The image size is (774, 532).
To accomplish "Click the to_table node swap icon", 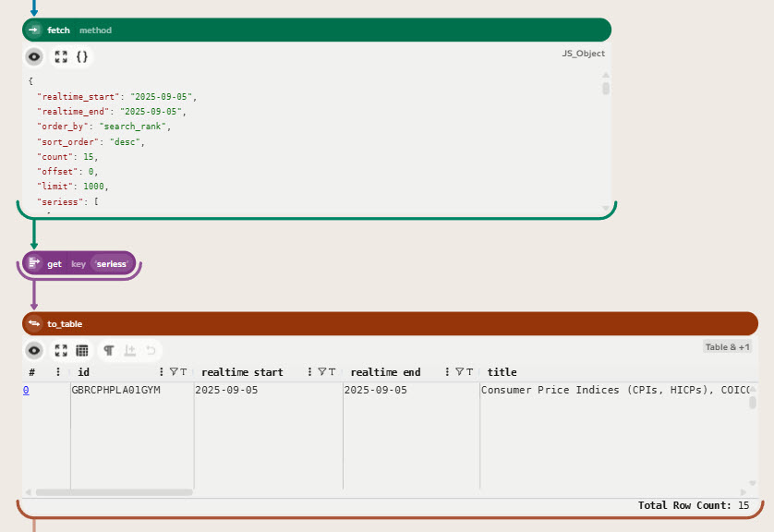I will coord(34,323).
